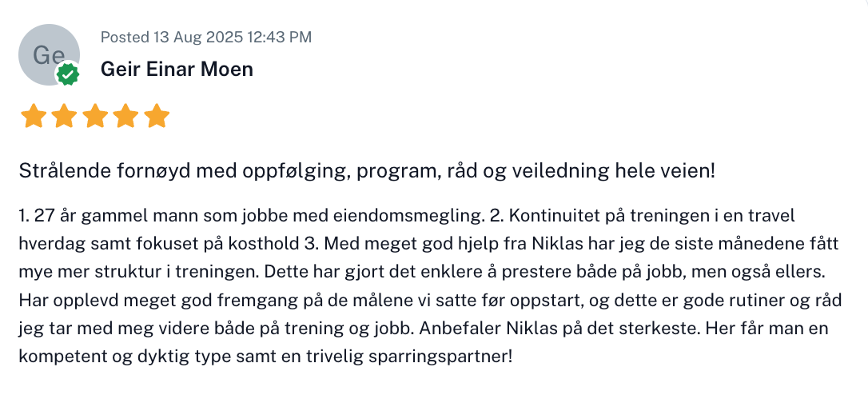Select the second rating star
The width and height of the screenshot is (868, 395).
[64, 117]
